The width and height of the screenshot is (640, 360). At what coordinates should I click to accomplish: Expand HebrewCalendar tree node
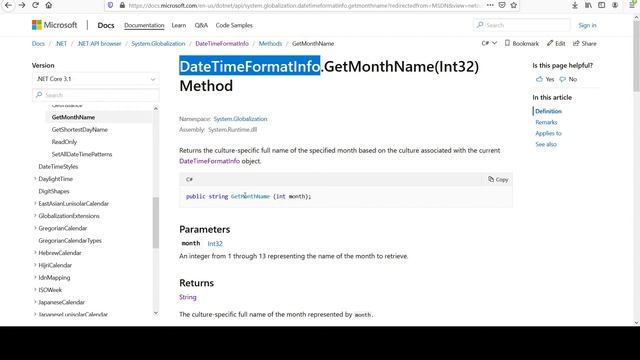pyautogui.click(x=35, y=253)
